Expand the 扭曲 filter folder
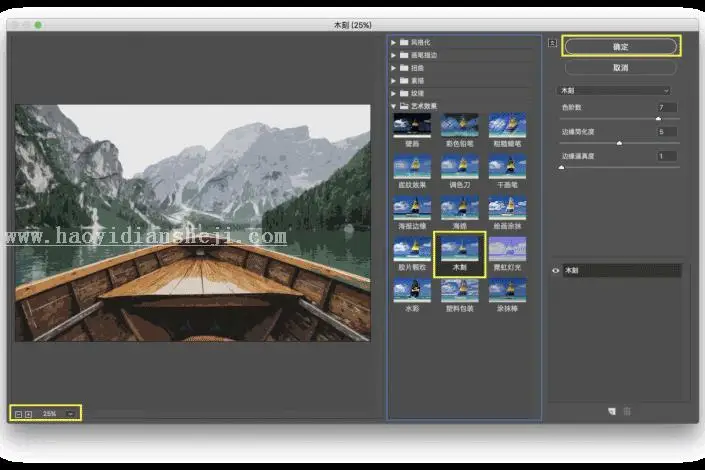This screenshot has height=470, width=705. pos(393,68)
